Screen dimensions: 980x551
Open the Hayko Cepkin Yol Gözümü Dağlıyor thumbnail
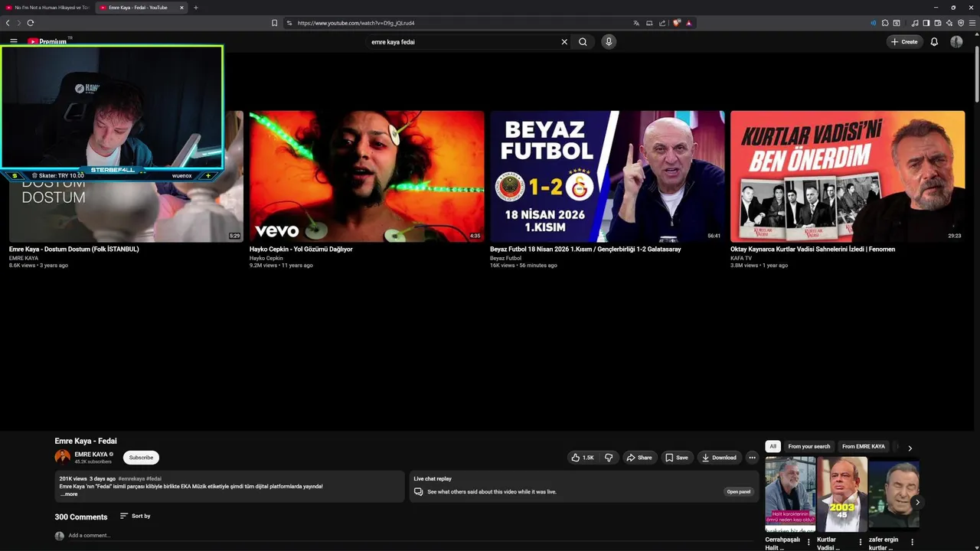click(x=367, y=177)
